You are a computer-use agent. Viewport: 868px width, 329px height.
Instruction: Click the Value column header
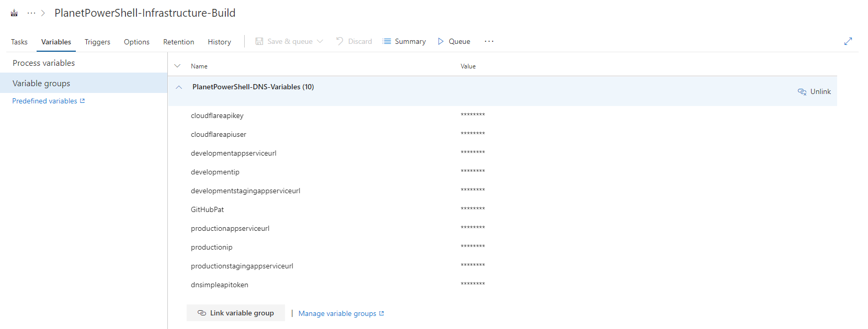(468, 66)
